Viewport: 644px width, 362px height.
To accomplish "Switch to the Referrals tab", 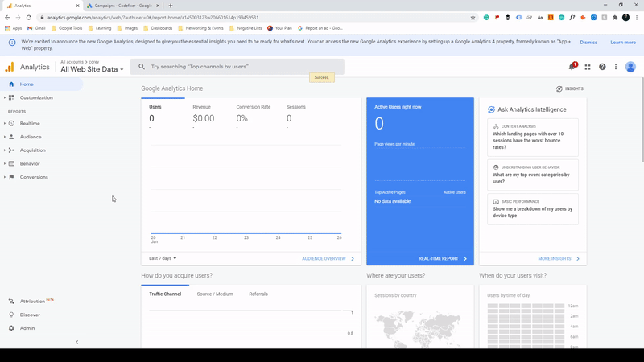I will [258, 294].
